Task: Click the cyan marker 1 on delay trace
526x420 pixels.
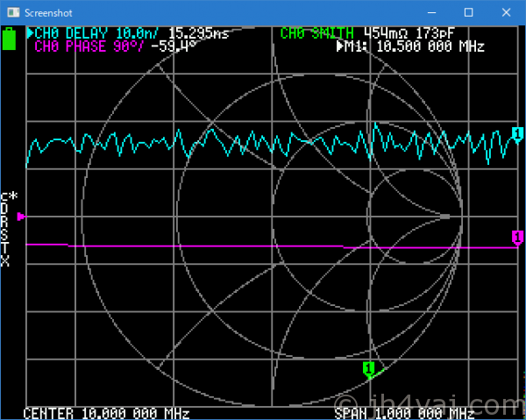Action: pyautogui.click(x=516, y=133)
